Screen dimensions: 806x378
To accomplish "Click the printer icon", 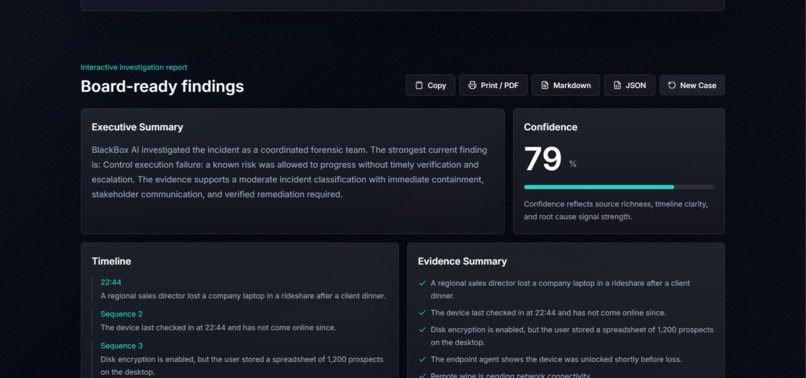I will click(x=472, y=85).
